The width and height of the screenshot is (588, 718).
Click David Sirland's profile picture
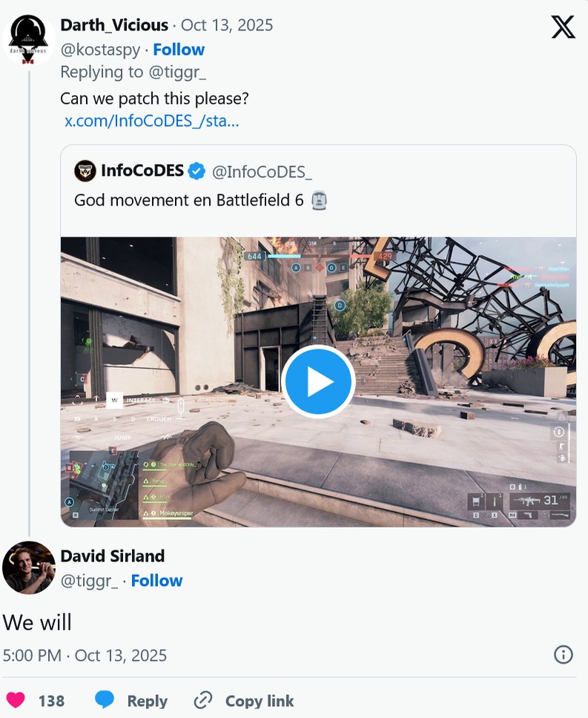coord(28,567)
